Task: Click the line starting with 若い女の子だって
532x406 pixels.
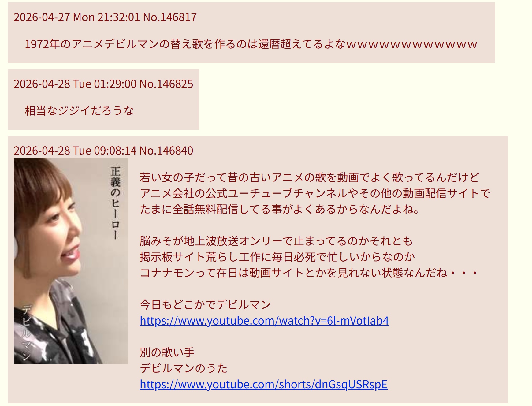Action: pyautogui.click(x=310, y=177)
